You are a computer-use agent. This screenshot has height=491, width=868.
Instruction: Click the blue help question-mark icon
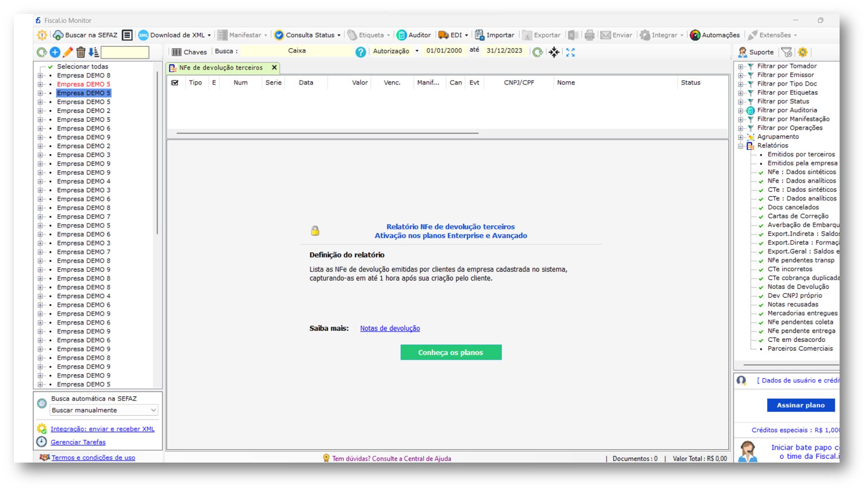click(360, 52)
